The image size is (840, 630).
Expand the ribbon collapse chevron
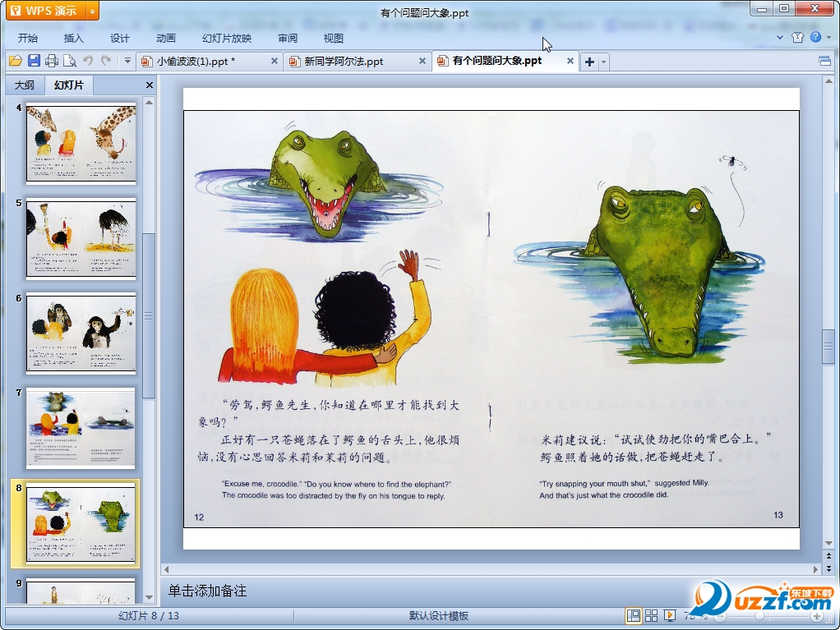point(780,38)
